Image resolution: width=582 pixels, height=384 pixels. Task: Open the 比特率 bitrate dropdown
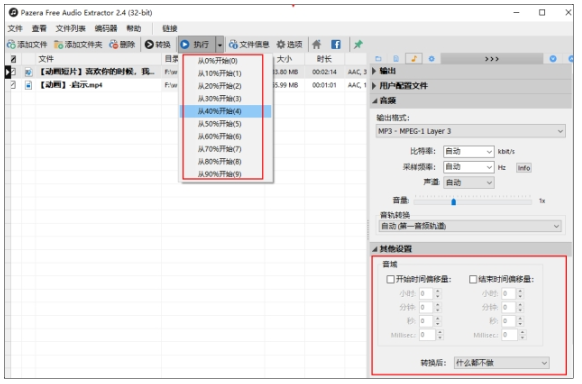(468, 151)
